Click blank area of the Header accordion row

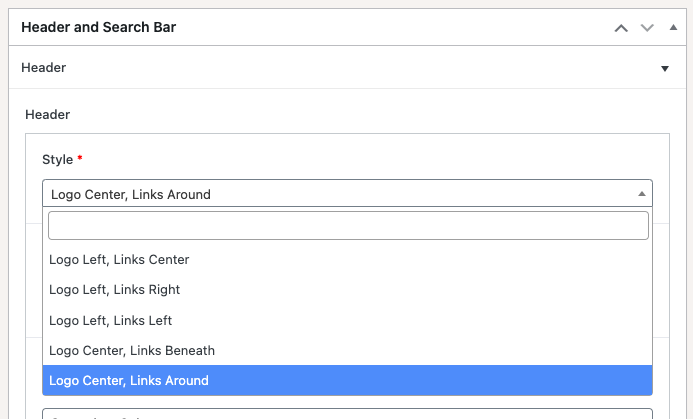click(x=350, y=68)
